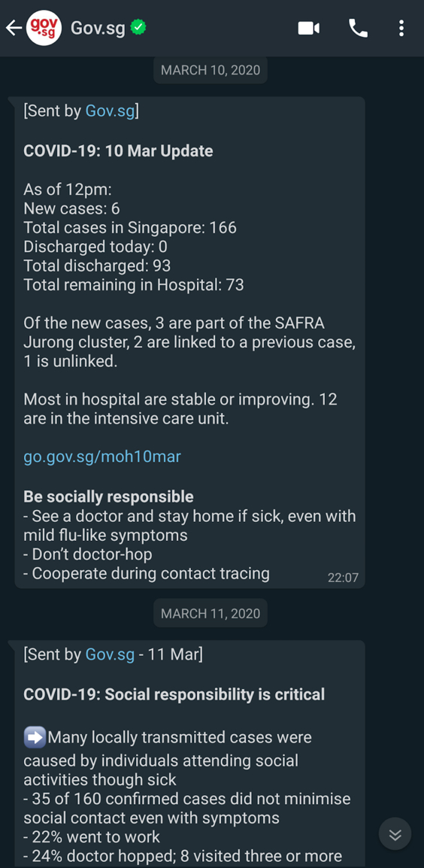Select the COVID-19: 10 Mar Update heading
Screen dimensions: 424x868
(x=119, y=151)
